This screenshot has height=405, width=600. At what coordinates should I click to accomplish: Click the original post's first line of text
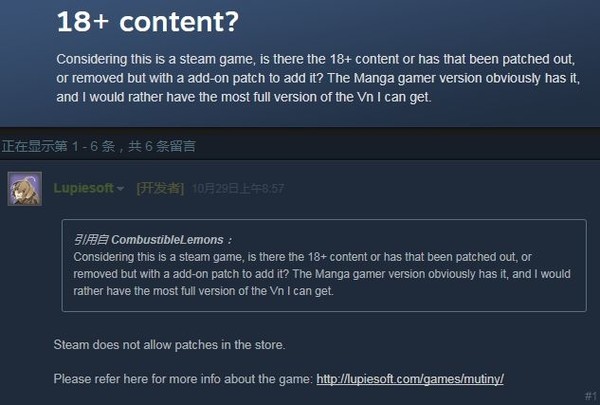click(316, 59)
